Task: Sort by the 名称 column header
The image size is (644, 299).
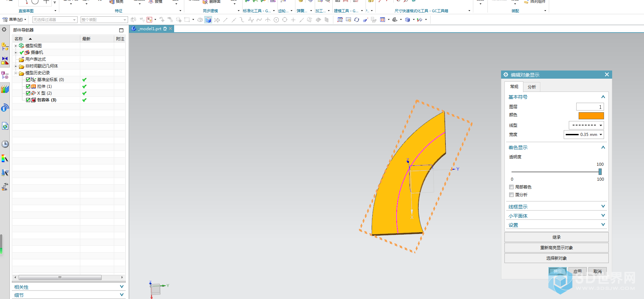Action: [x=46, y=39]
